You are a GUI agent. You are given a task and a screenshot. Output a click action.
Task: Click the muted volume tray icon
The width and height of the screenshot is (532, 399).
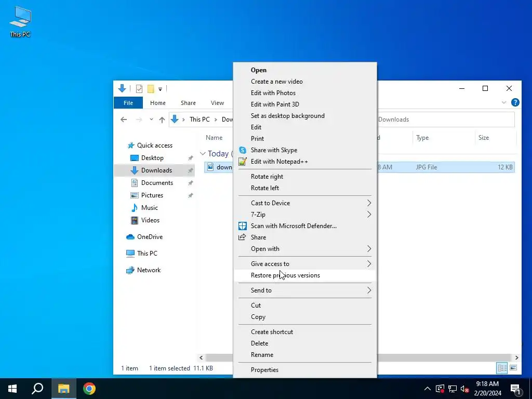point(464,389)
